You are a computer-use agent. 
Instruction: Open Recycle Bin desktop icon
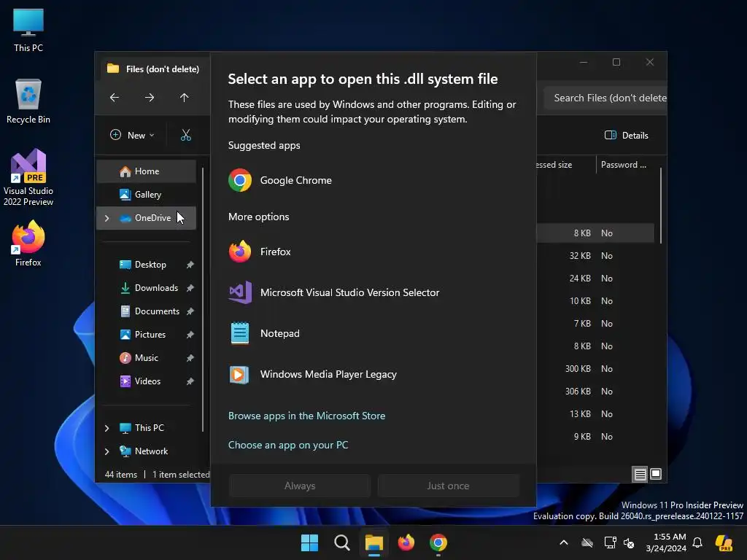28,101
